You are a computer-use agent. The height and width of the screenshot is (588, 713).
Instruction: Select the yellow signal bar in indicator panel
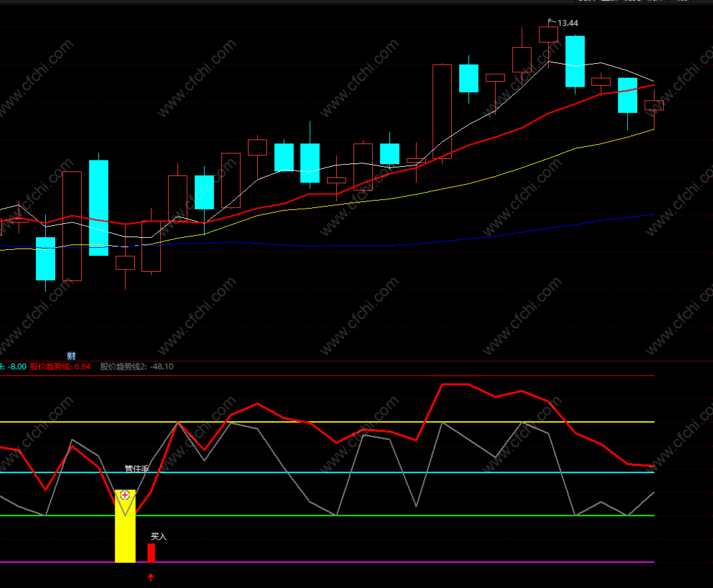coord(125,526)
